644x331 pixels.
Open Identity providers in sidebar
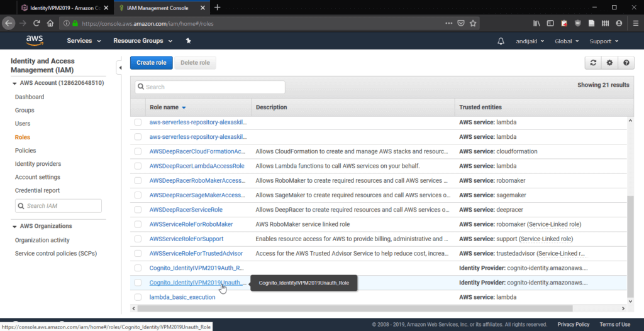[x=38, y=164]
